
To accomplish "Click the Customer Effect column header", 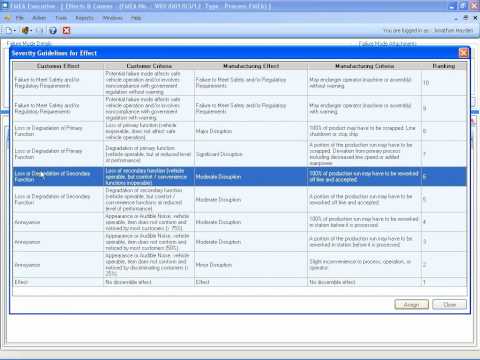I will [x=58, y=66].
